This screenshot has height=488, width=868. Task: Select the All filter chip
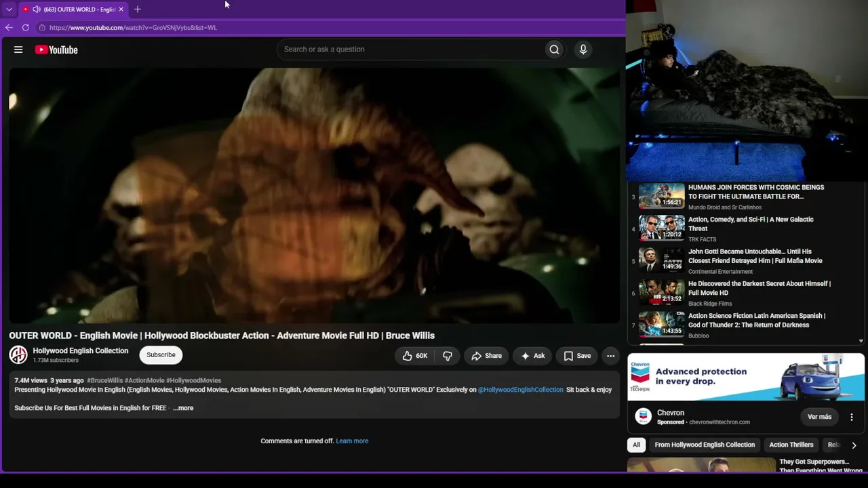[x=636, y=445]
